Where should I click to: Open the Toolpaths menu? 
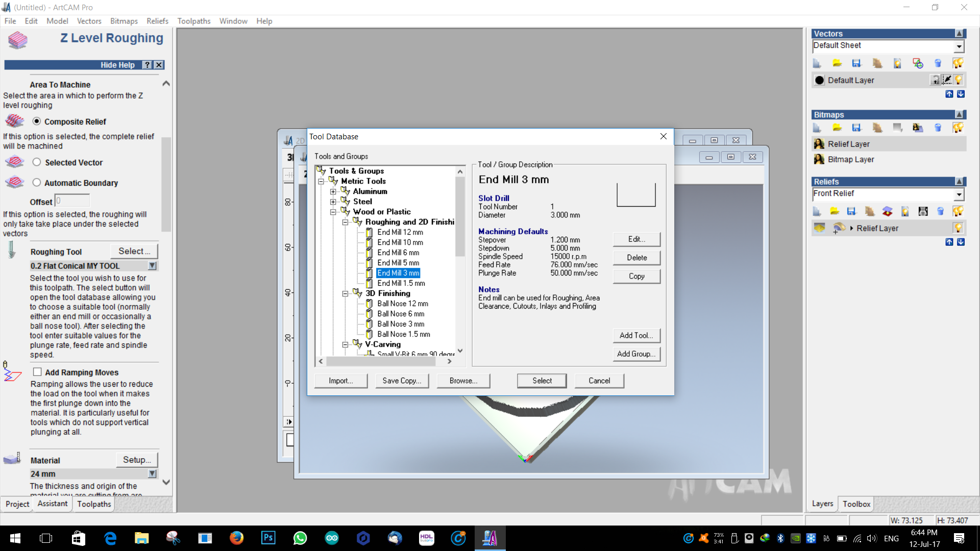coord(193,21)
